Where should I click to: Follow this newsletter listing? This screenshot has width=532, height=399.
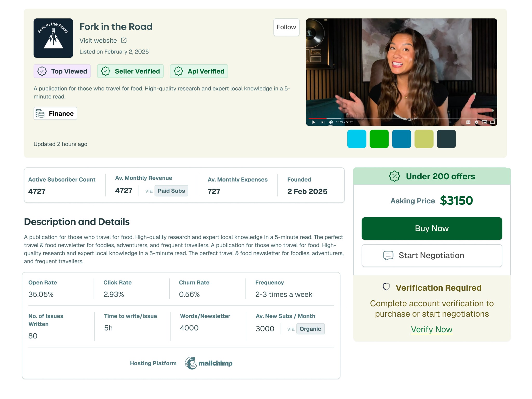[286, 27]
